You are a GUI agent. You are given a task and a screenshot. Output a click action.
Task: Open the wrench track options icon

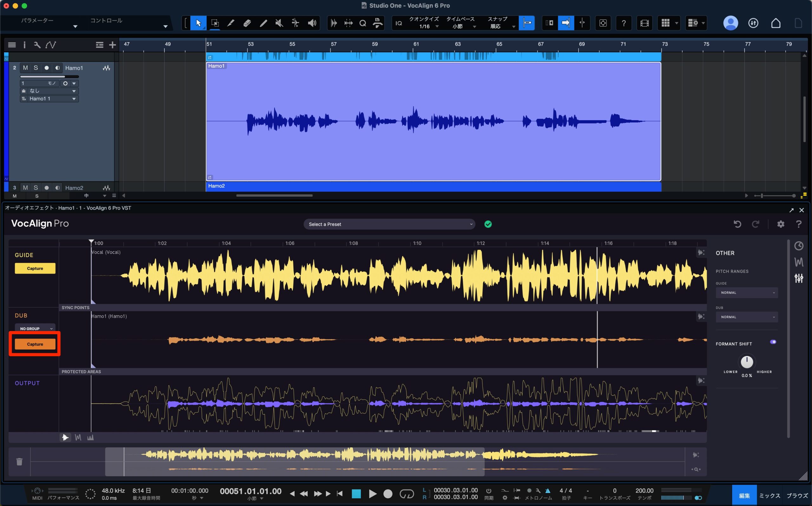click(x=37, y=45)
